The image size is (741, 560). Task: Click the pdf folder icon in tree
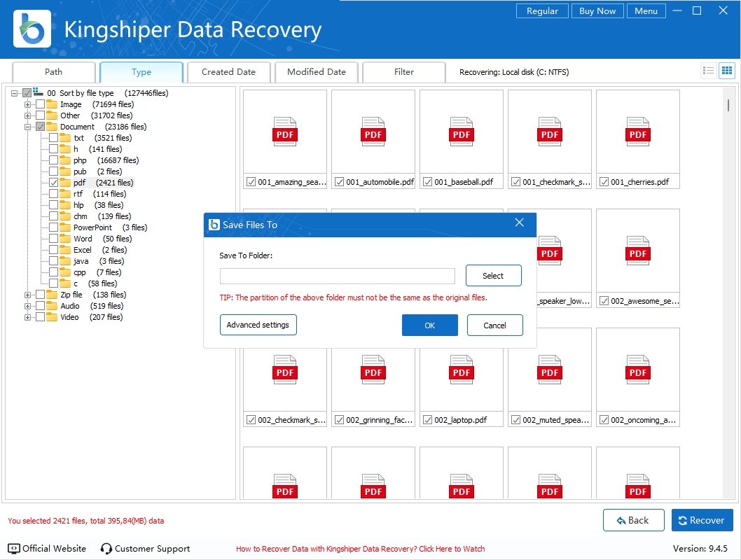(x=65, y=183)
